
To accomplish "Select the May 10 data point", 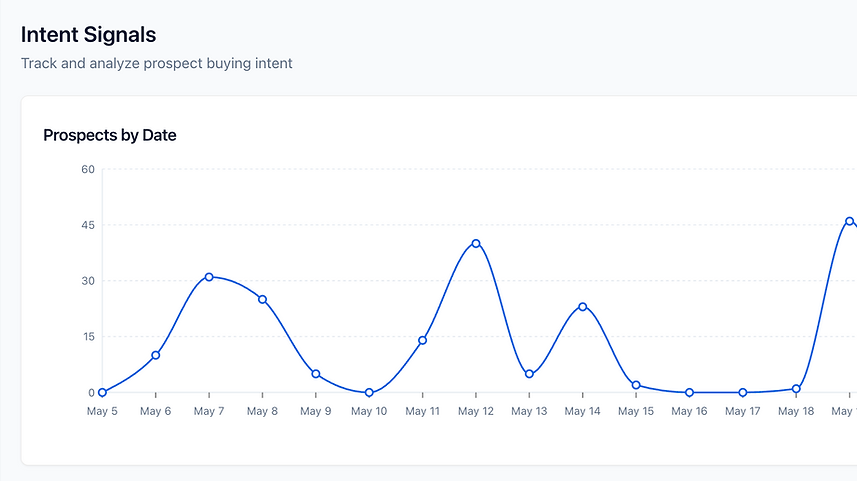I will pos(369,392).
